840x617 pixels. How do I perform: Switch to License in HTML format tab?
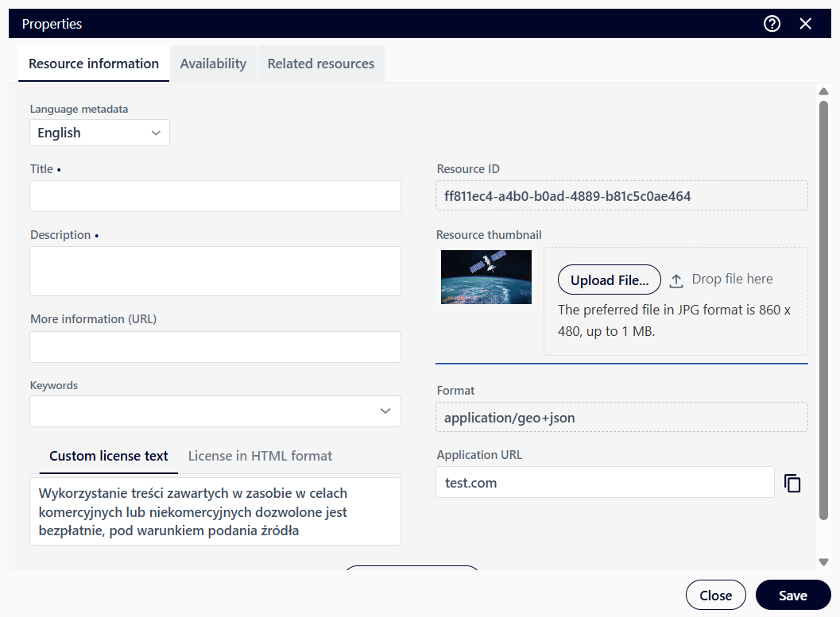click(260, 456)
